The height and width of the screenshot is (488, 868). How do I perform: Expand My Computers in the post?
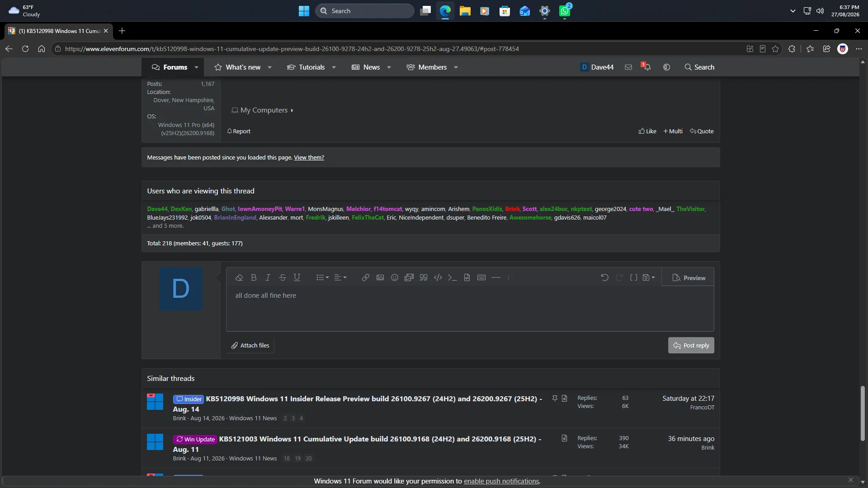click(x=263, y=110)
